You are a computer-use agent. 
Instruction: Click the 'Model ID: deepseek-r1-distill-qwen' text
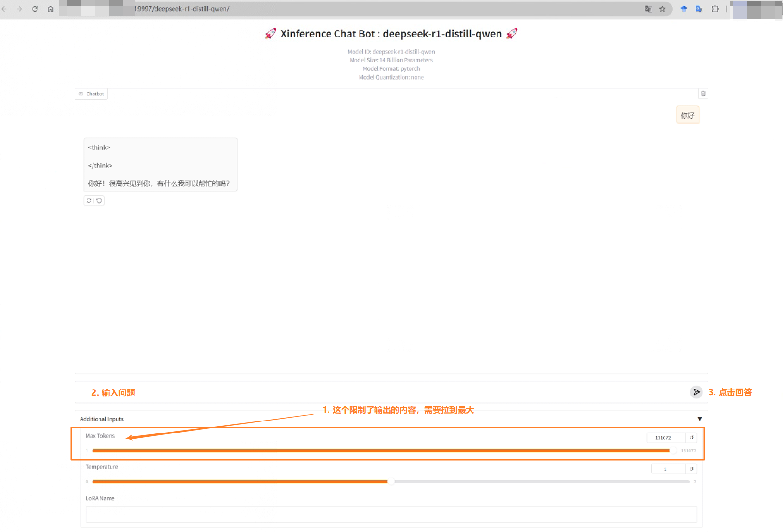pos(391,52)
